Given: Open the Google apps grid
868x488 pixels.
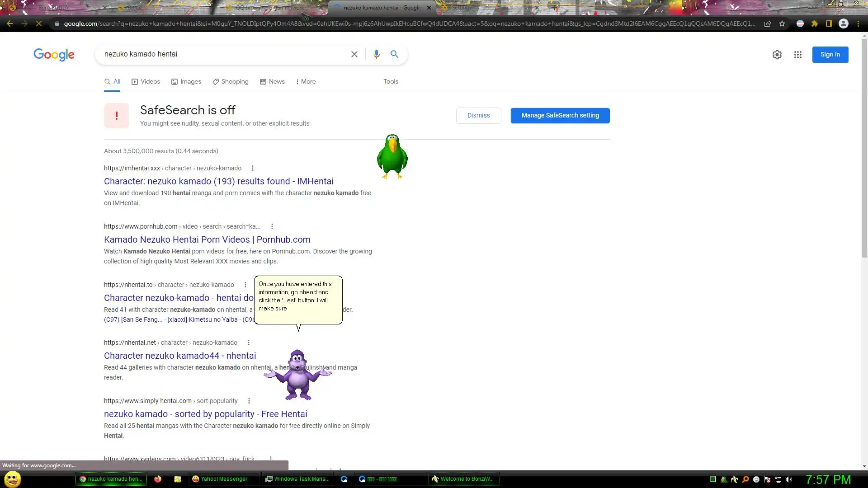Looking at the screenshot, I should pyautogui.click(x=797, y=55).
